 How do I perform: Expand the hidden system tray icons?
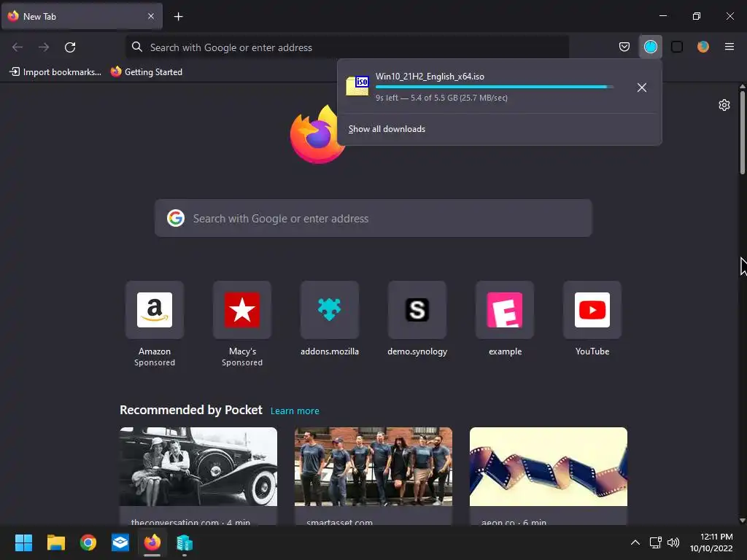pyautogui.click(x=635, y=542)
